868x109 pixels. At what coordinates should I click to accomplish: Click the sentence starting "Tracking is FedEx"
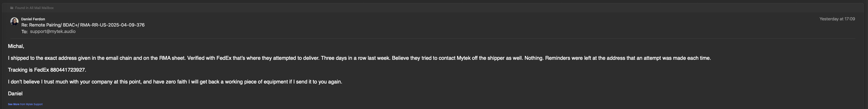[x=47, y=70]
